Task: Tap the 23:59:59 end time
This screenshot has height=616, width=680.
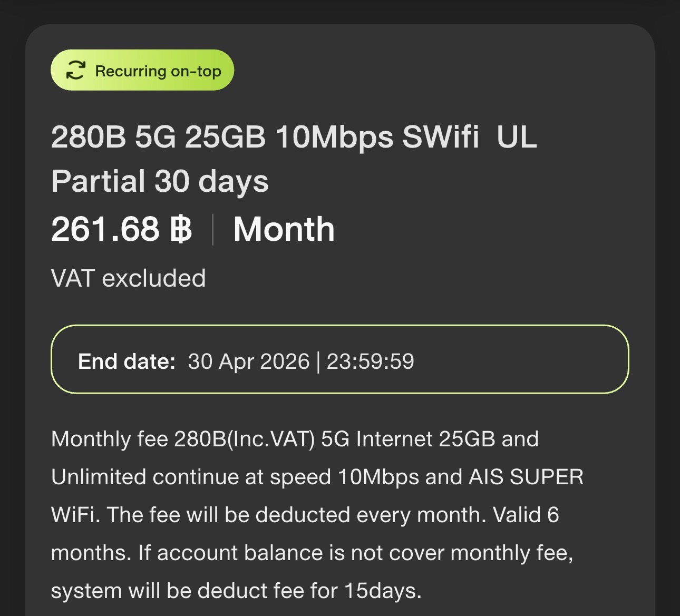Action: click(370, 361)
